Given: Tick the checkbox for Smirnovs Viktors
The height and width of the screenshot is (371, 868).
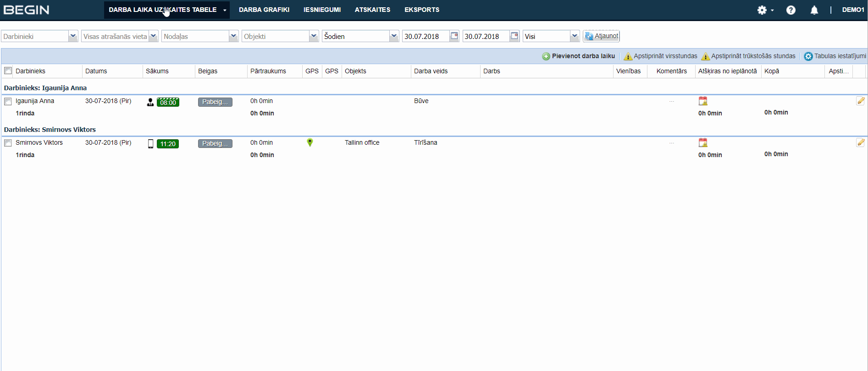Looking at the screenshot, I should (x=8, y=143).
